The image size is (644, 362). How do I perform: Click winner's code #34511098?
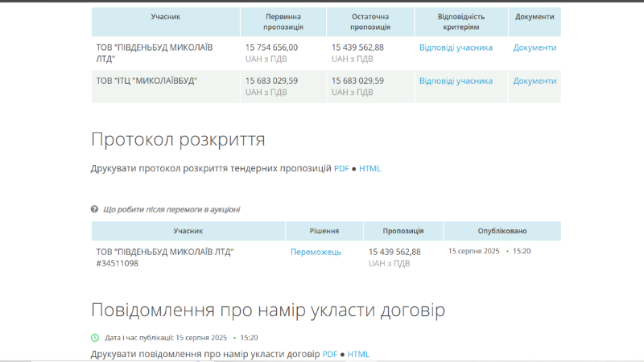[118, 264]
